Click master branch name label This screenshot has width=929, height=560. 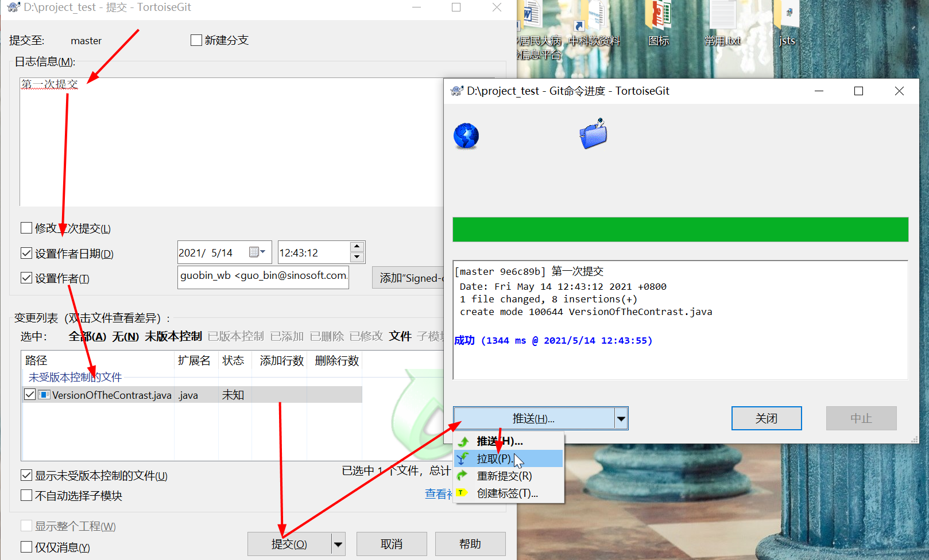click(86, 41)
